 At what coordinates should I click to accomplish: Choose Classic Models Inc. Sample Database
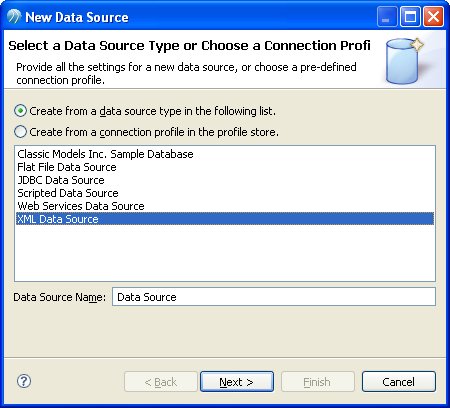(105, 154)
